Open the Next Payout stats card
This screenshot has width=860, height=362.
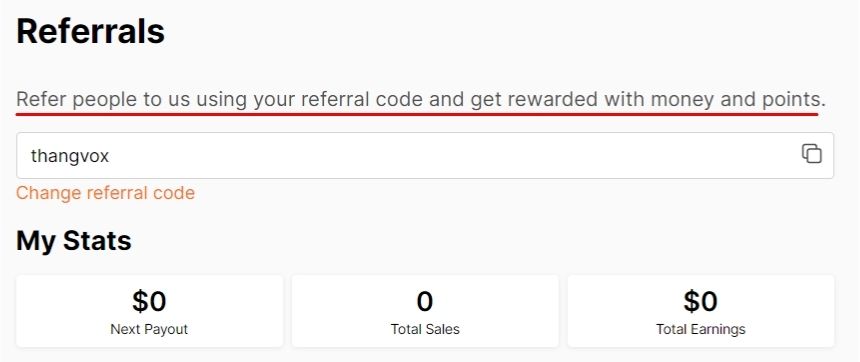(150, 311)
